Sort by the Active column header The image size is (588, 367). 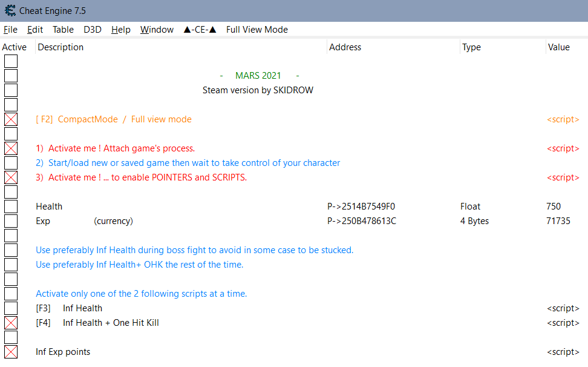[x=15, y=47]
